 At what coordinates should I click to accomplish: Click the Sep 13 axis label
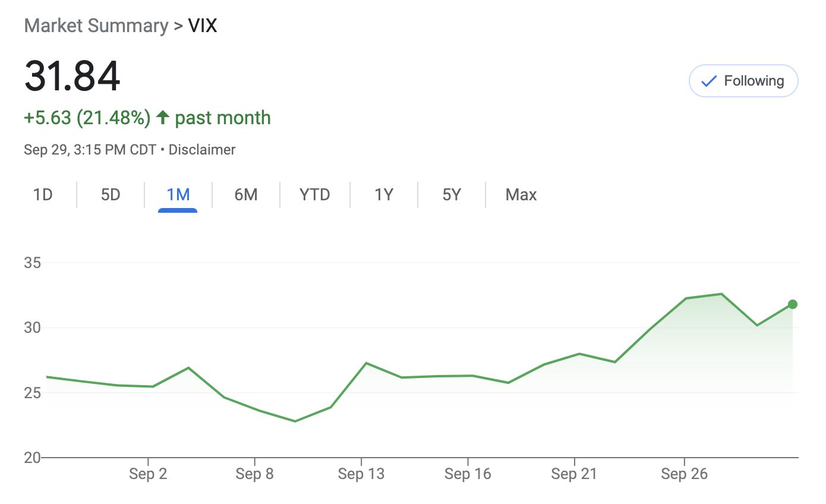(x=361, y=474)
